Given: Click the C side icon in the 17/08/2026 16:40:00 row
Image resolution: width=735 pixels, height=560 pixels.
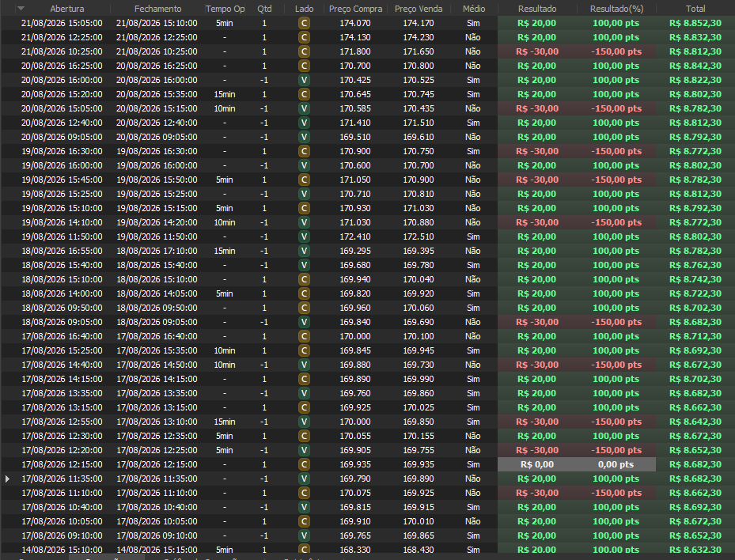Looking at the screenshot, I should [304, 336].
